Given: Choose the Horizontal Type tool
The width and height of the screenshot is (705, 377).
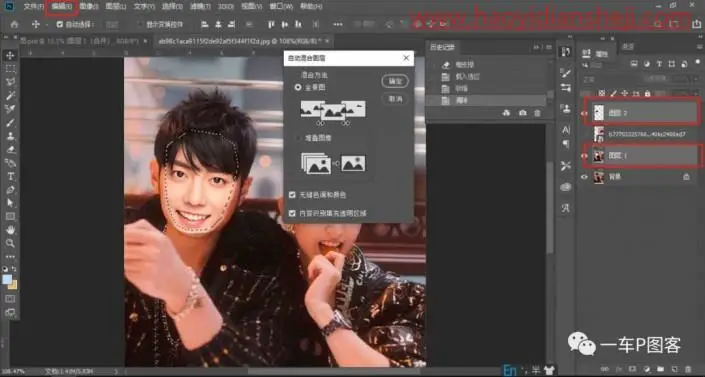Looking at the screenshot, I should 10,176.
